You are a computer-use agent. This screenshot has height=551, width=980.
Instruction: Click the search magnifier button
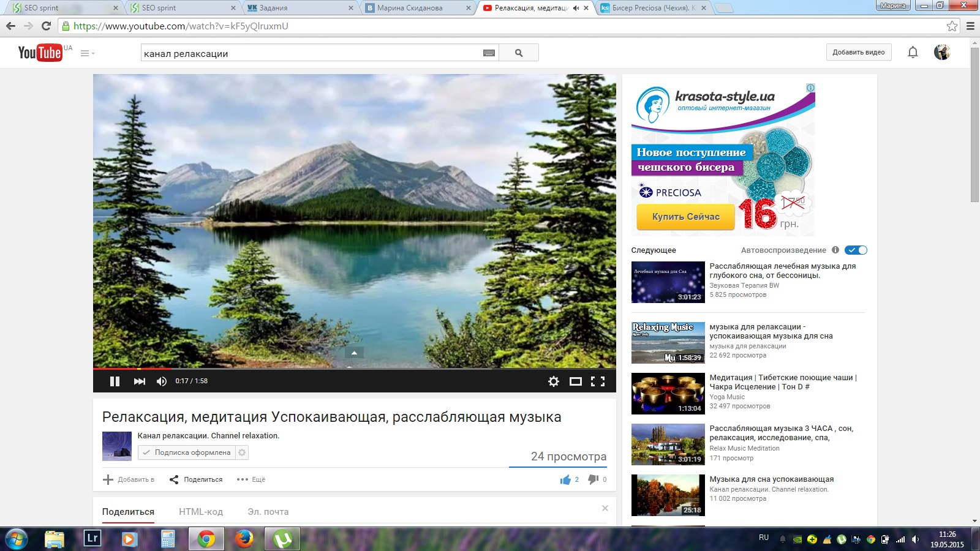point(519,53)
